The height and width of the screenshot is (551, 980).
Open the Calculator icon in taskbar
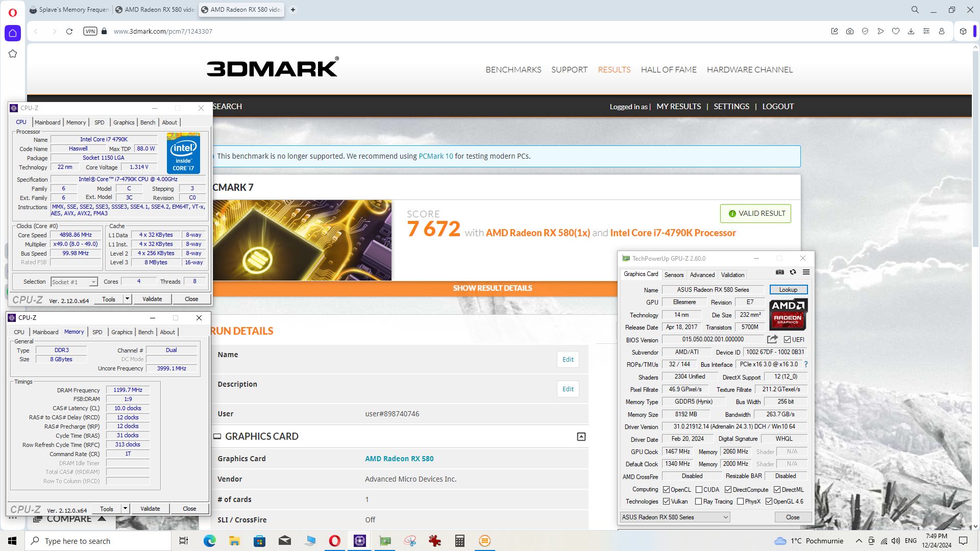pos(460,541)
